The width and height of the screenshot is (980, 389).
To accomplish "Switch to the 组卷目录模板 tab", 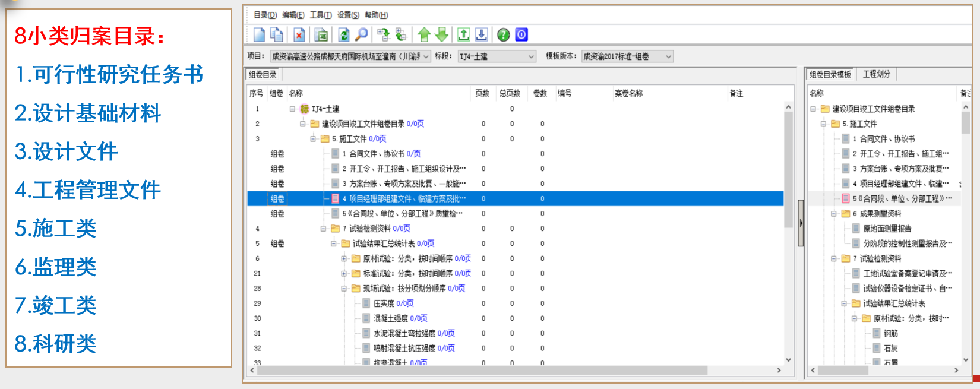I will (x=830, y=74).
